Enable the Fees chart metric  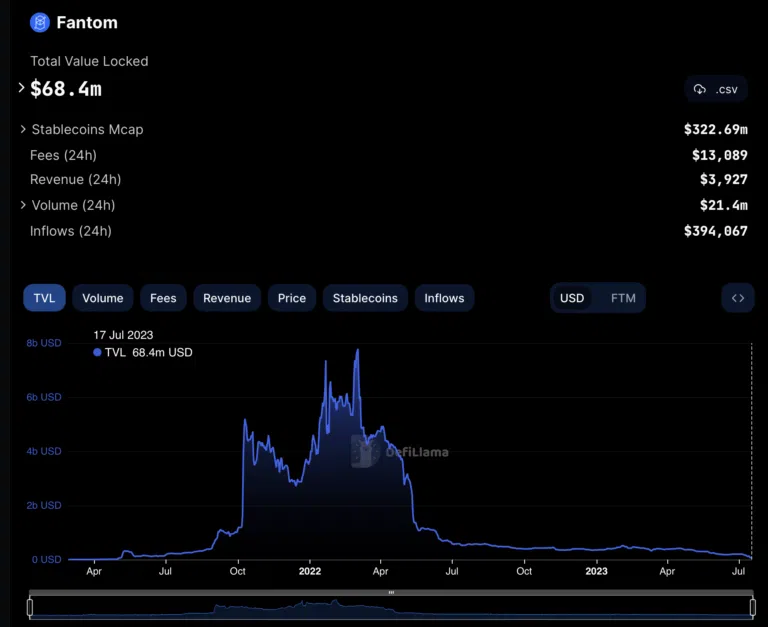click(163, 298)
